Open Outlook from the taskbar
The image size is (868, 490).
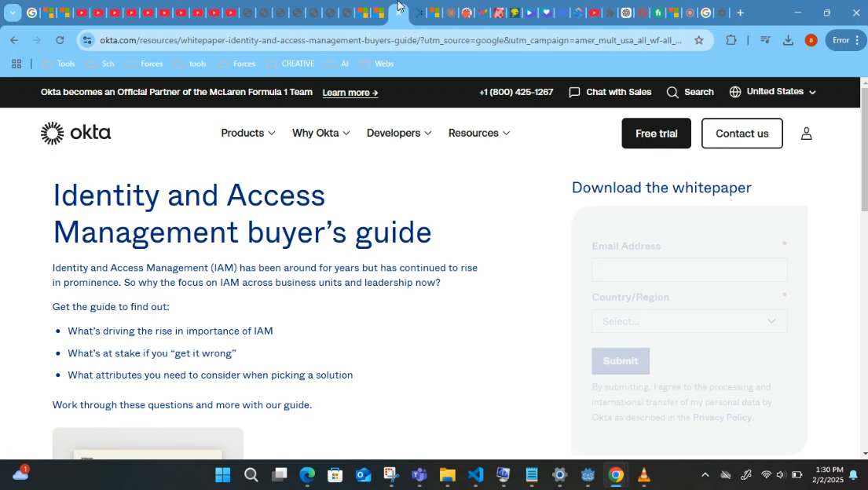[x=364, y=475]
